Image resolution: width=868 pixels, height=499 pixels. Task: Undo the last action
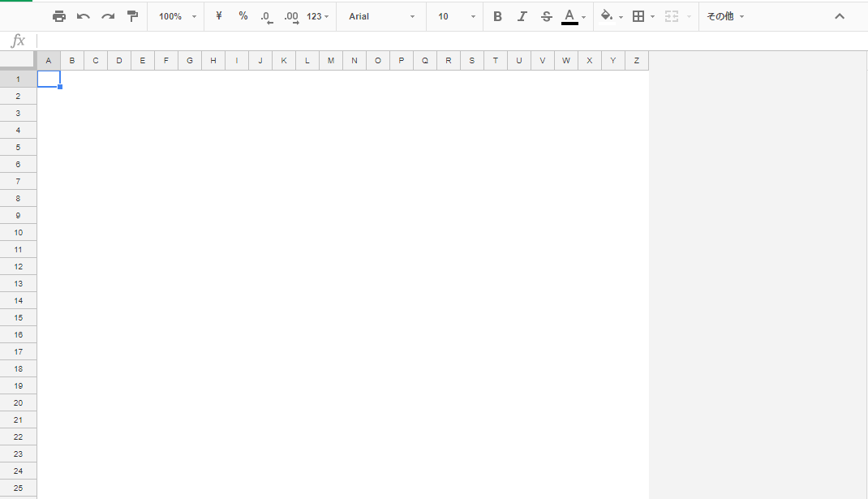tap(84, 16)
